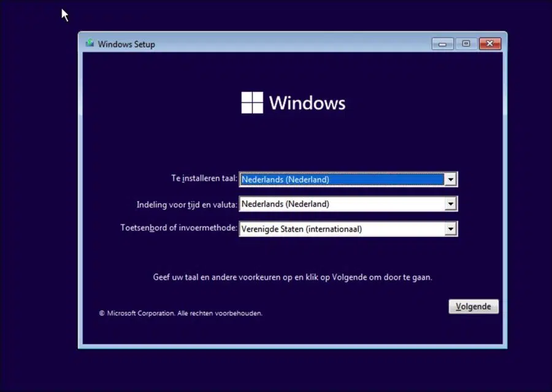Click the 'Toetsenbord of invoermethode:' label
Image resolution: width=552 pixels, height=392 pixels.
coord(179,228)
